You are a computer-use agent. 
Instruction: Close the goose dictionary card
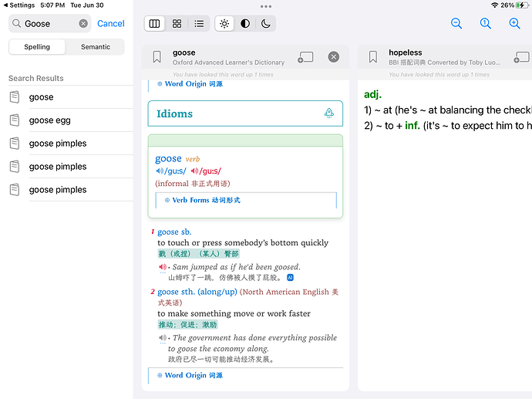334,56
